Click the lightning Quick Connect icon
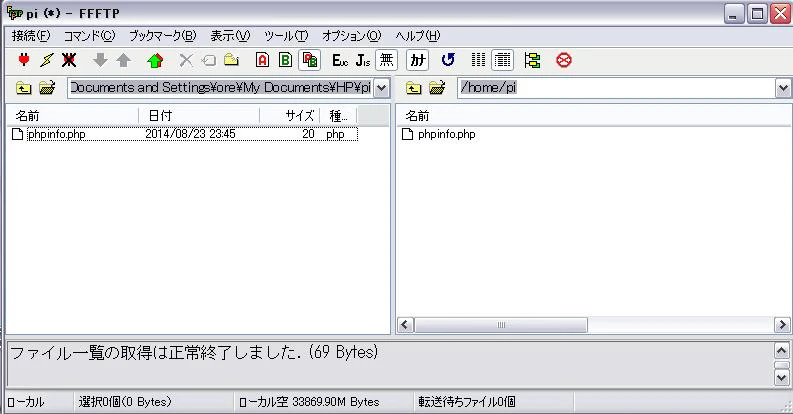Screen dimensions: 793x414 (47, 60)
